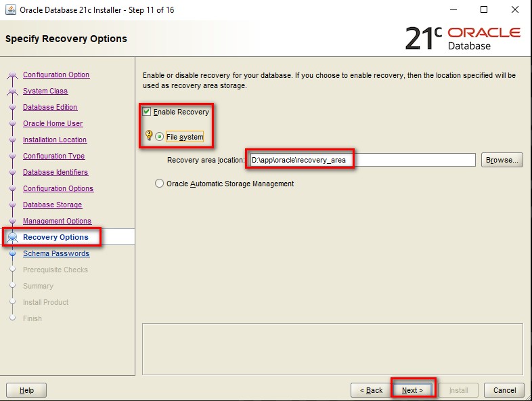Return to the Installation Location step

pyautogui.click(x=55, y=140)
